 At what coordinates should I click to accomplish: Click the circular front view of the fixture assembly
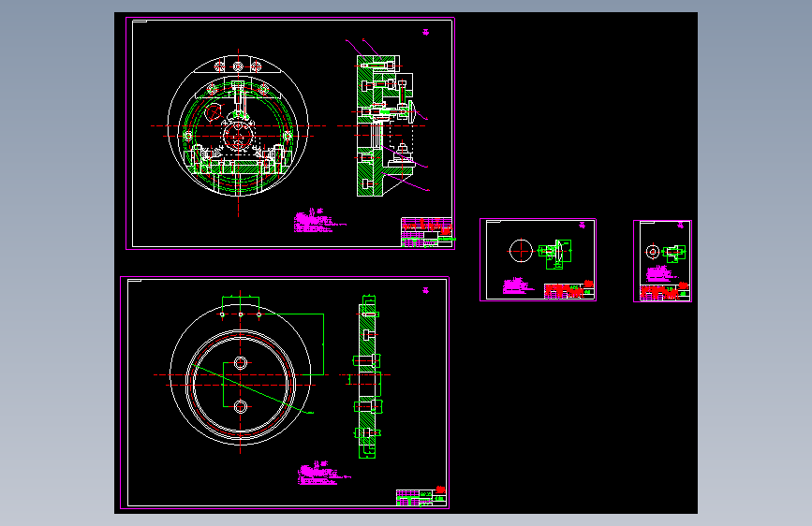pos(238,125)
